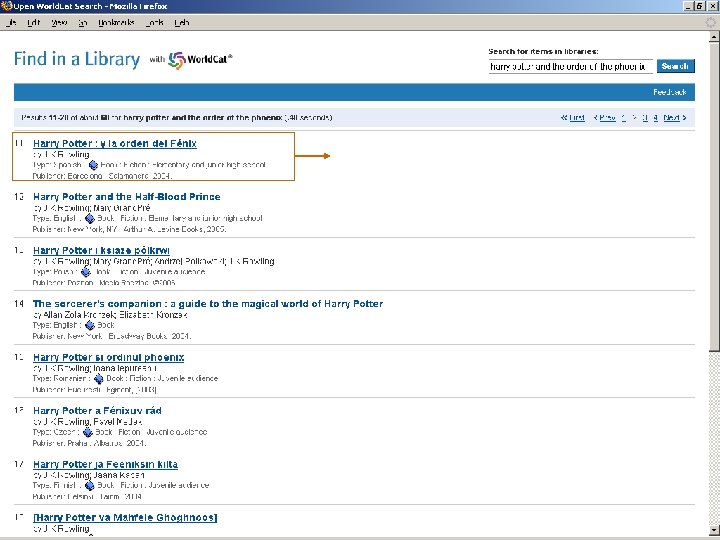Click the book icon in the Harry Potter ja Feeniksin kilta result
This screenshot has width=720, height=540.
[x=90, y=485]
